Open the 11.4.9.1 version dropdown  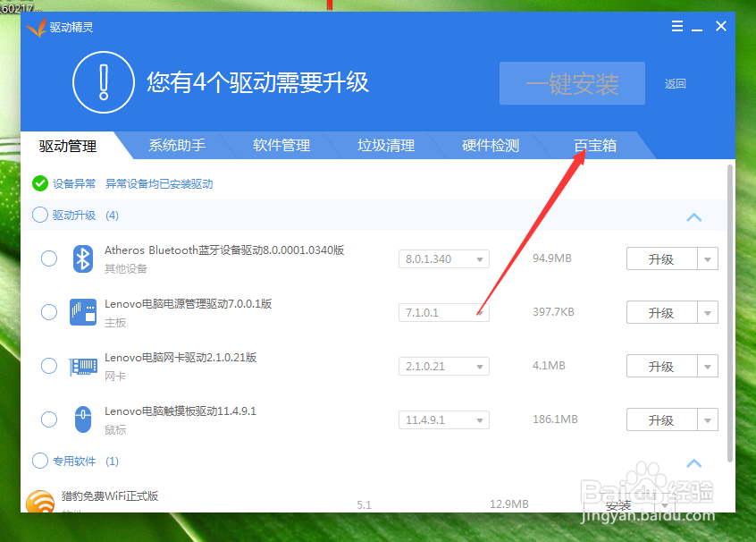point(443,419)
